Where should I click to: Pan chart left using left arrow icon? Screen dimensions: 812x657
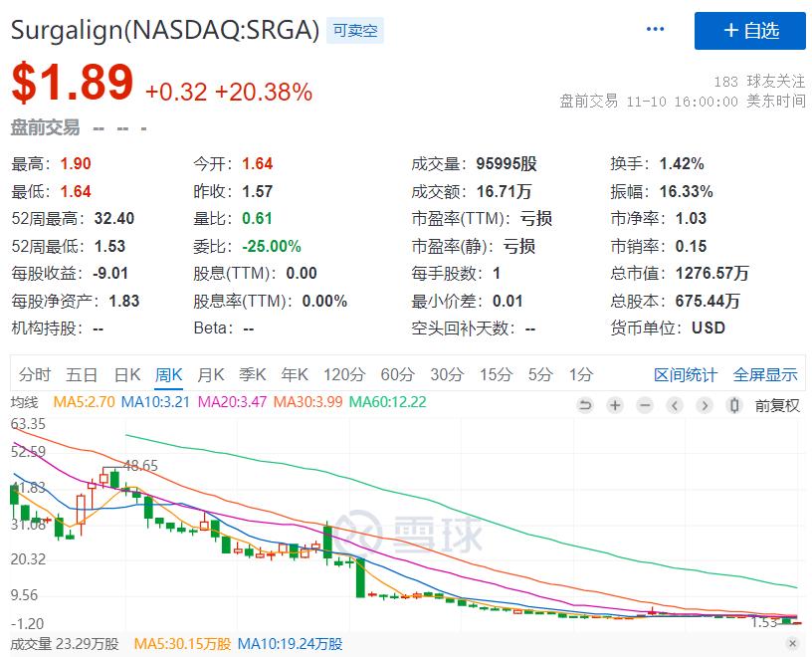tap(675, 406)
